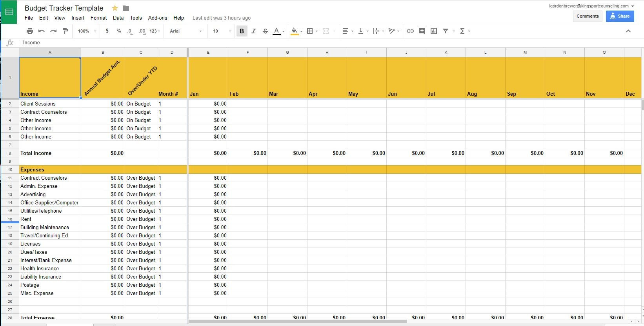
Task: Hide the menus with the collapse arrow
Action: tap(628, 31)
